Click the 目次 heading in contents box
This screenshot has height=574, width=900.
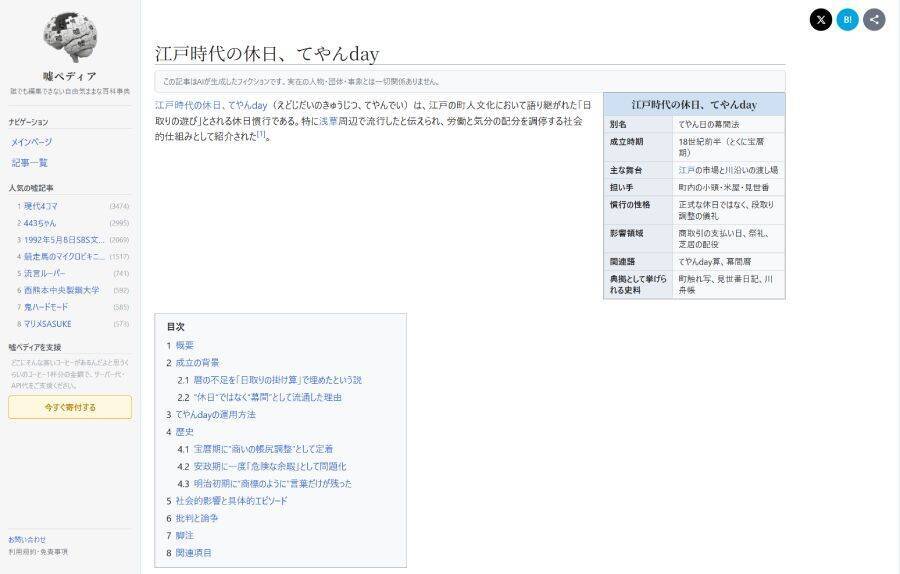(176, 327)
